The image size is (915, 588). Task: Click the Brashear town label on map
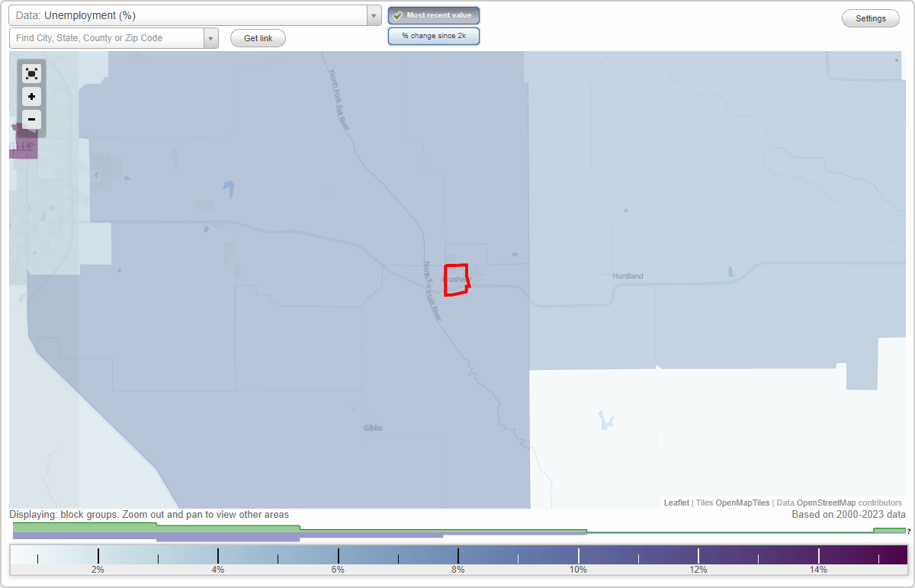[x=457, y=279]
